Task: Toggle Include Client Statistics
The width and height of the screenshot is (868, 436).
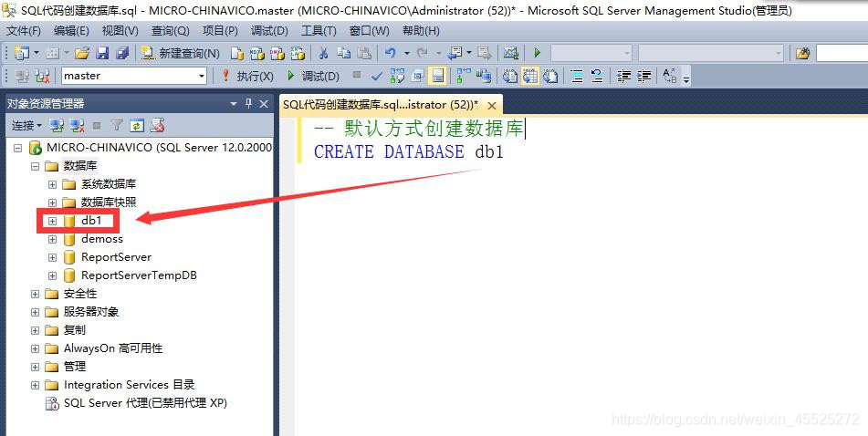Action: [x=483, y=76]
